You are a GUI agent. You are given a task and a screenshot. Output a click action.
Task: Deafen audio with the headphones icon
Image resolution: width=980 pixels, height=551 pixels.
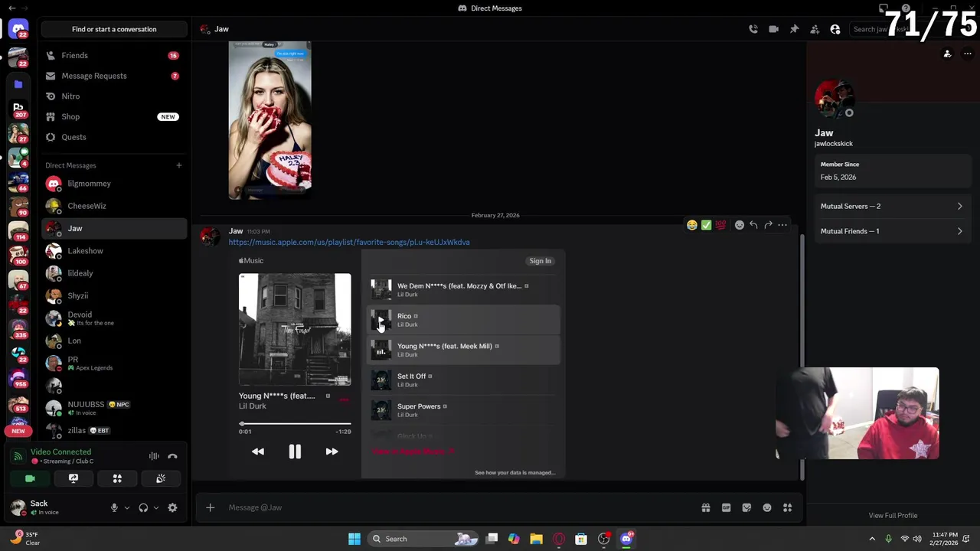[143, 507]
